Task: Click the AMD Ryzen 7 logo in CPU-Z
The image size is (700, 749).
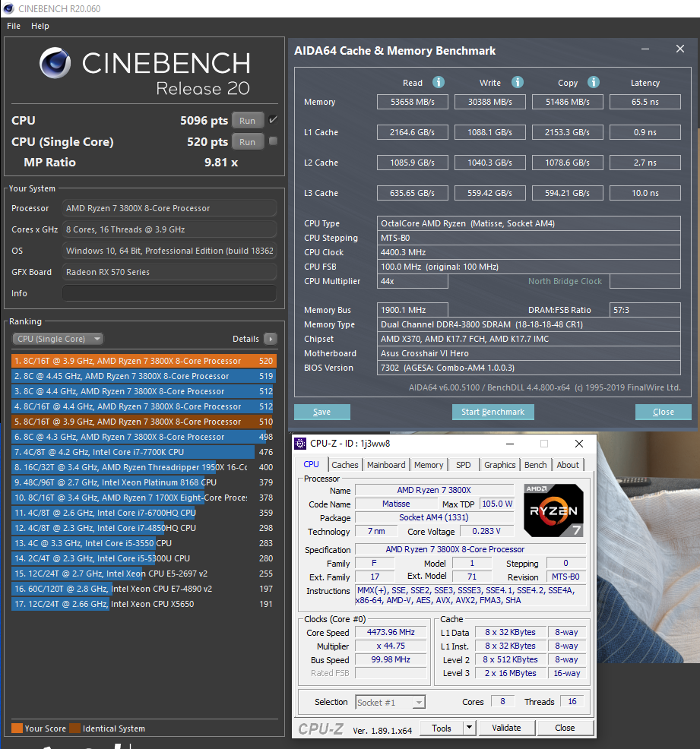Action: point(553,510)
